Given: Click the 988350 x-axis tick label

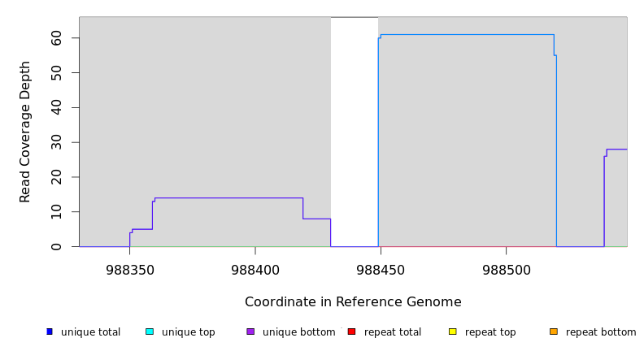Looking at the screenshot, I should (x=130, y=269).
